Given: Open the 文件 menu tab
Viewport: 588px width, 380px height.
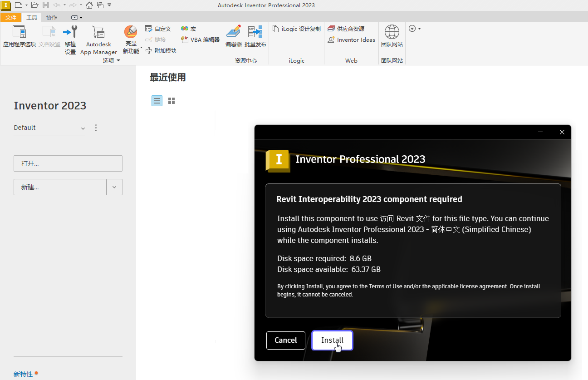Looking at the screenshot, I should (x=11, y=17).
